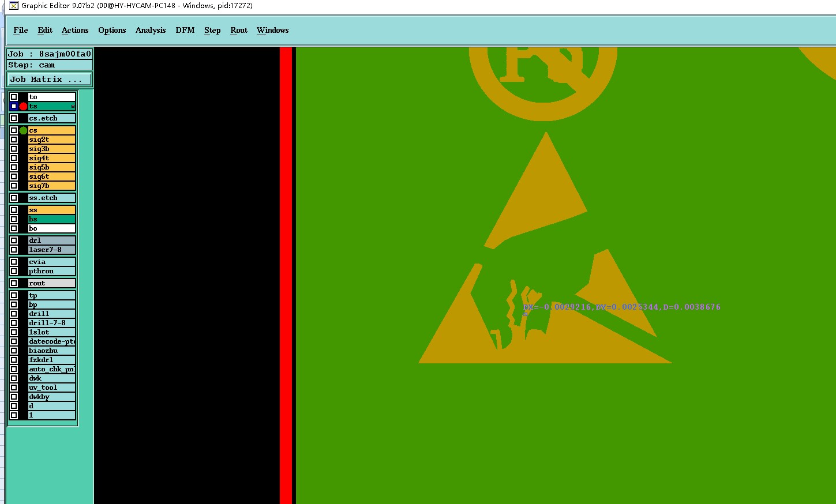
Task: Select the layer named d
Action: coord(52,406)
